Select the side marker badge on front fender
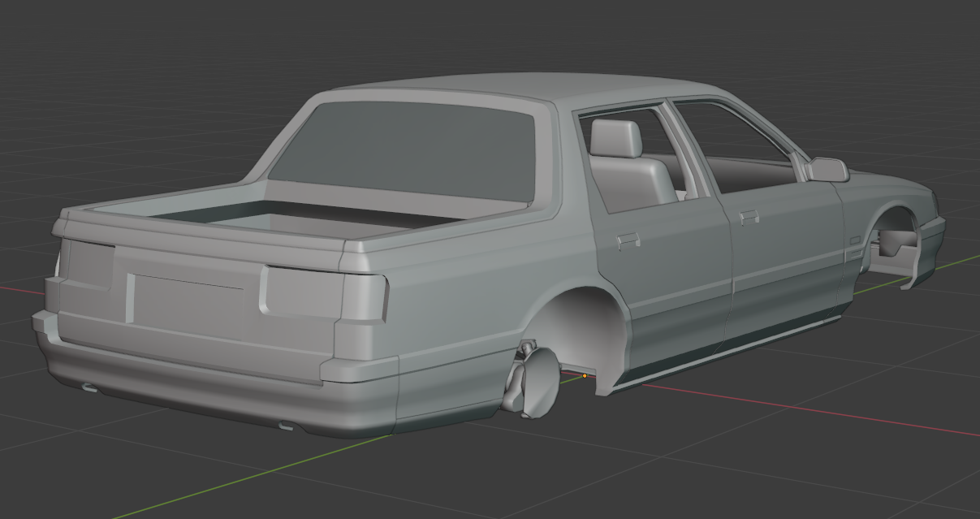This screenshot has height=519, width=980. [853, 241]
